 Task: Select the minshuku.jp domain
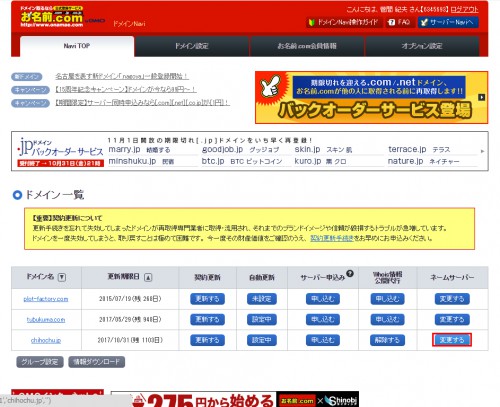pos(132,161)
